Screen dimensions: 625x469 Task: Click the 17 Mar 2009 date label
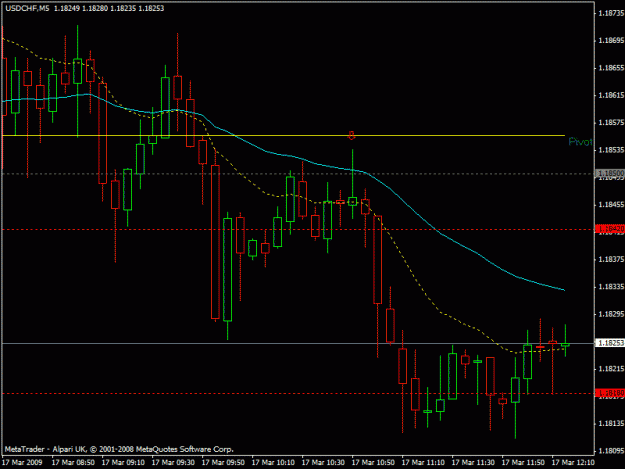click(22, 463)
